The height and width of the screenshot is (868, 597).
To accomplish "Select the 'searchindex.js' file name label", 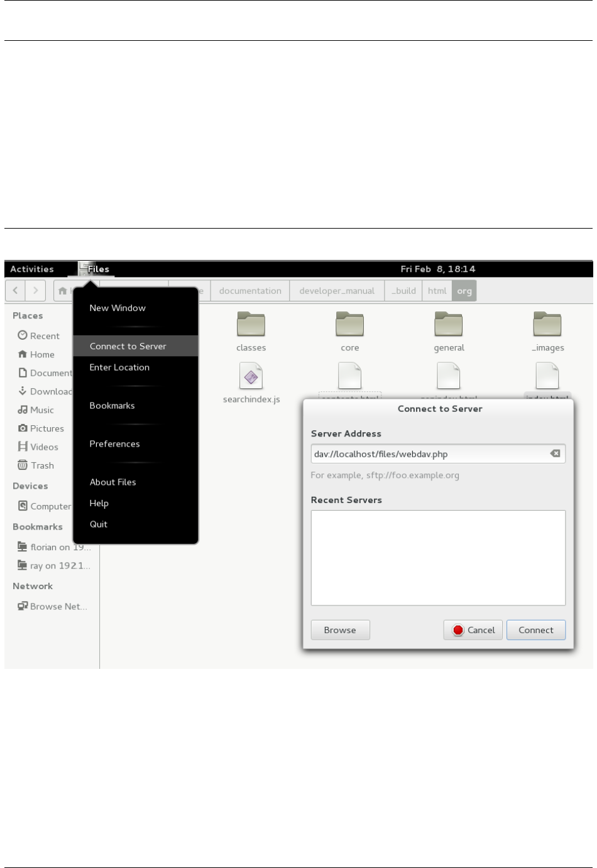I will pos(251,399).
